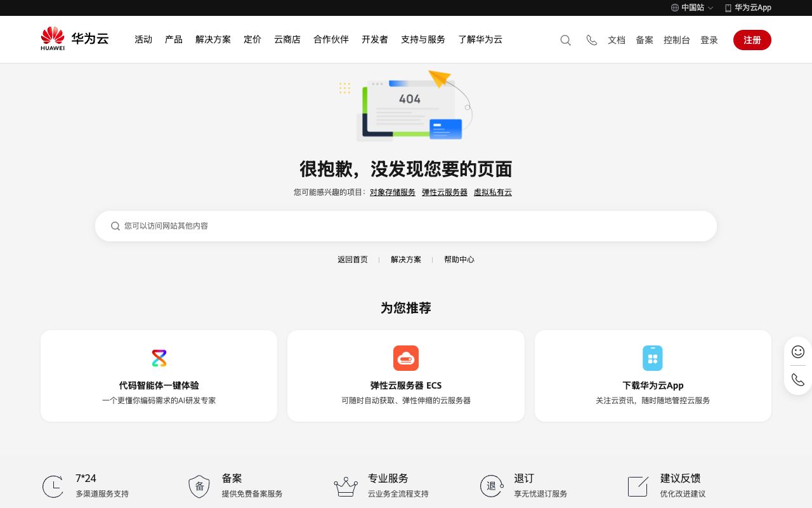Select the 弹性云服务器 ECS card icon
This screenshot has width=812, height=508.
point(406,358)
